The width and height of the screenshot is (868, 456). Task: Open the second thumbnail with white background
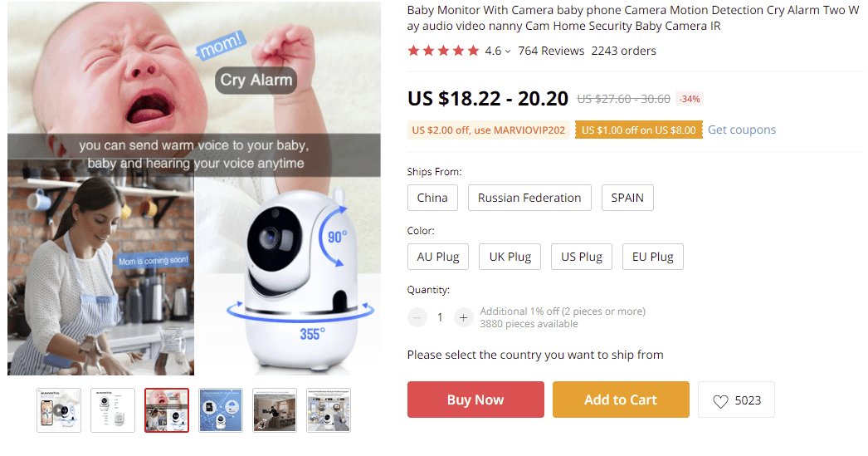click(x=113, y=410)
